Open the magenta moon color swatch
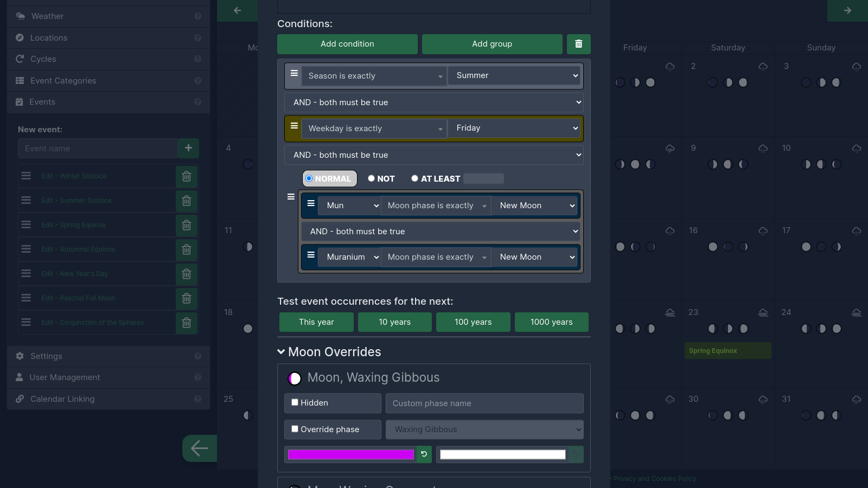The image size is (868, 488). click(350, 454)
